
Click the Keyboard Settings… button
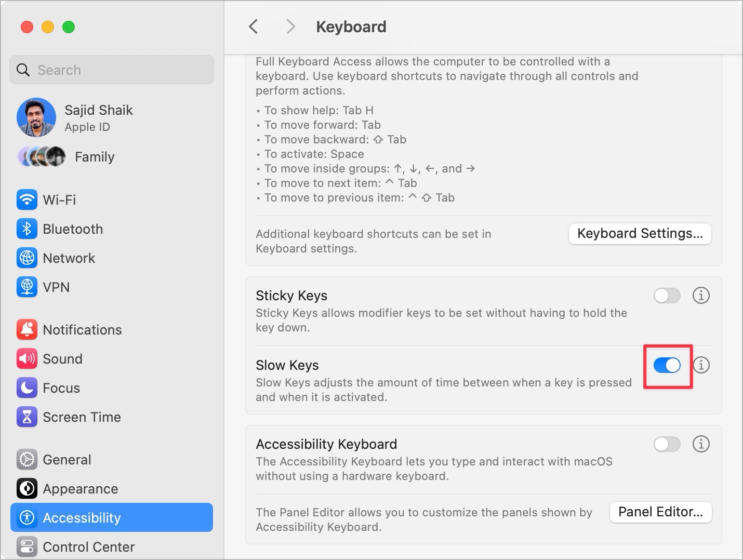coord(640,234)
